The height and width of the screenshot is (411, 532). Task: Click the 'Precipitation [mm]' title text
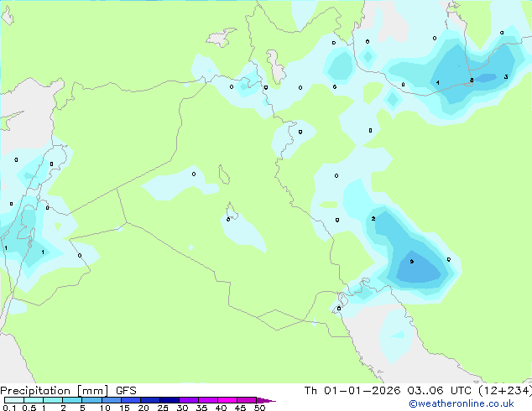(x=55, y=391)
